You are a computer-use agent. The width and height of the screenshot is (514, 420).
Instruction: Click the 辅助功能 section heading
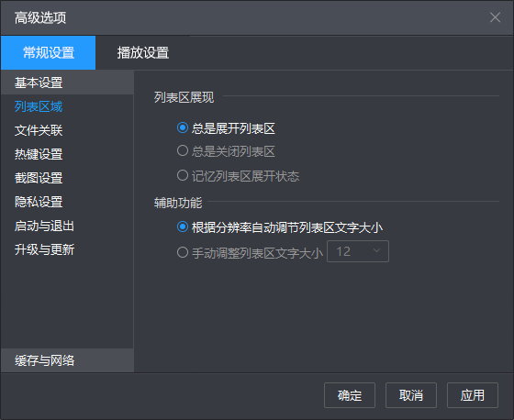178,203
